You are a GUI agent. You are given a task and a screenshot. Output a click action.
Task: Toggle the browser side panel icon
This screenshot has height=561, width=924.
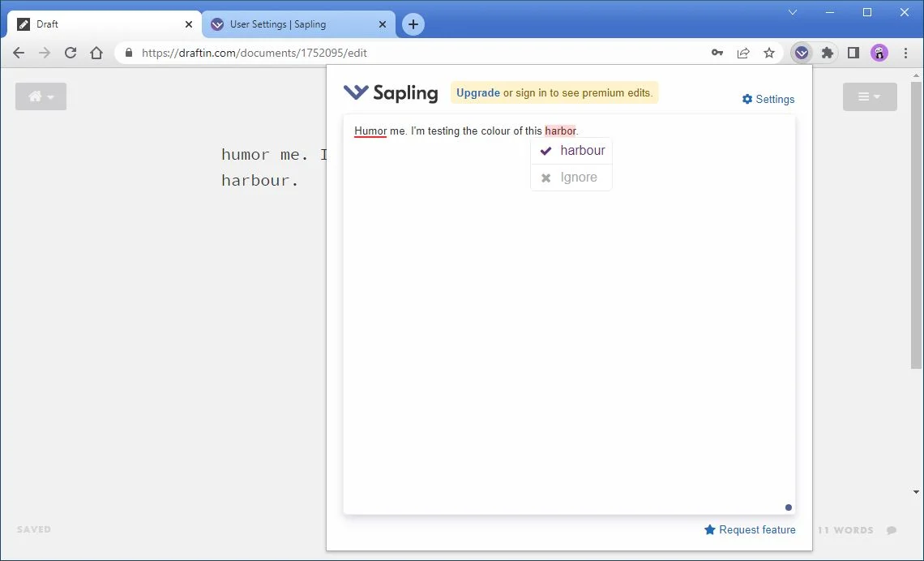[853, 53]
